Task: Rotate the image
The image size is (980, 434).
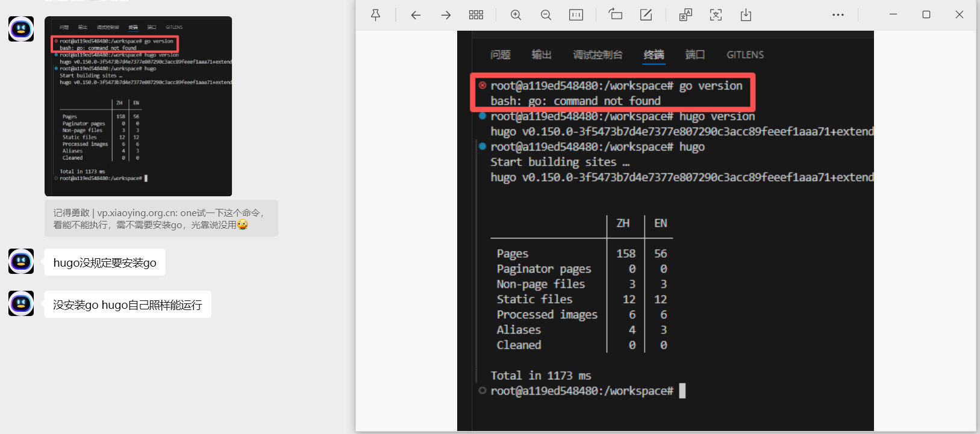Action: click(x=615, y=15)
